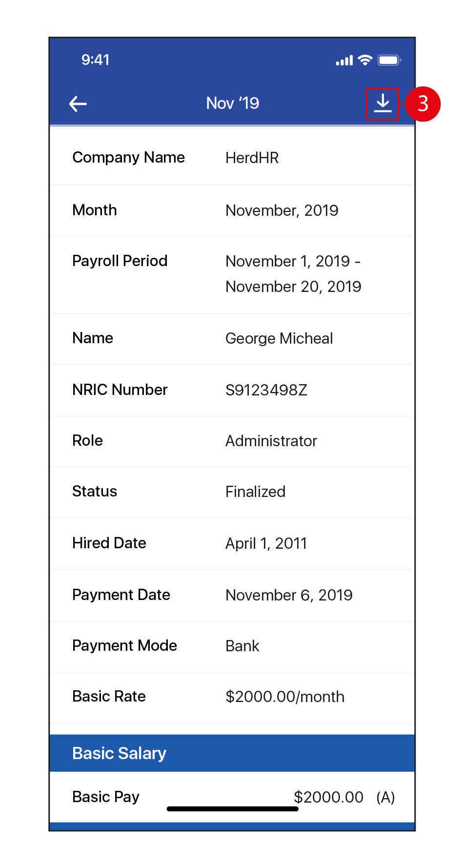The image size is (464, 868).
Task: Select the George Micheal name value
Action: pos(279,339)
